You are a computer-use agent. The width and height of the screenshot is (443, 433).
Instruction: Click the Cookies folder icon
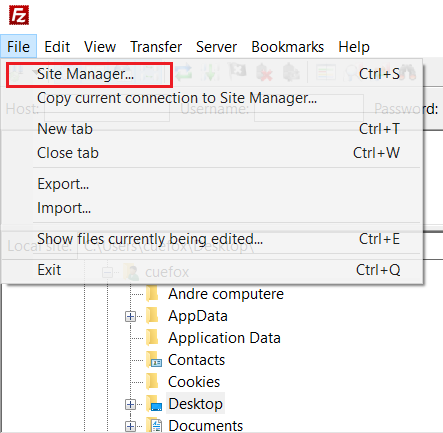pos(153,382)
